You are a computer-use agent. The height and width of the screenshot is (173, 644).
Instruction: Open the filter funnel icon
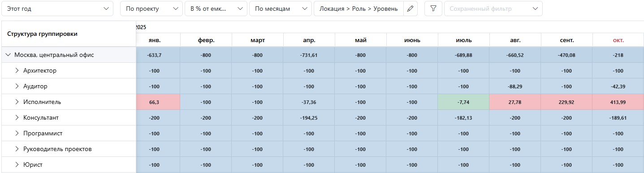point(433,9)
